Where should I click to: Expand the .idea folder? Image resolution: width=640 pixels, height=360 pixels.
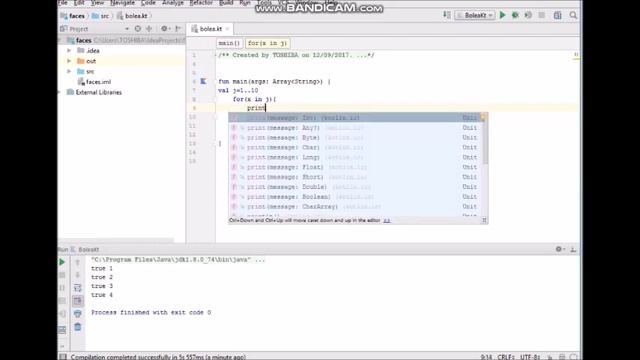(69, 50)
